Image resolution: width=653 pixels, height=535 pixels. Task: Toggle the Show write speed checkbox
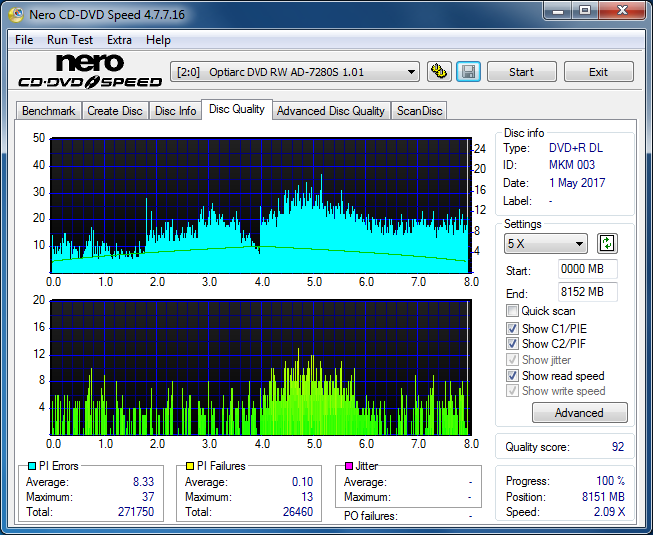(512, 391)
